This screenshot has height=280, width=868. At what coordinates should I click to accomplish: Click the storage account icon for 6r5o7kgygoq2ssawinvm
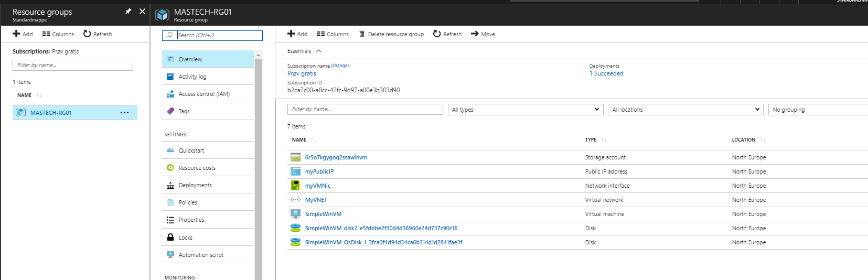pyautogui.click(x=295, y=157)
